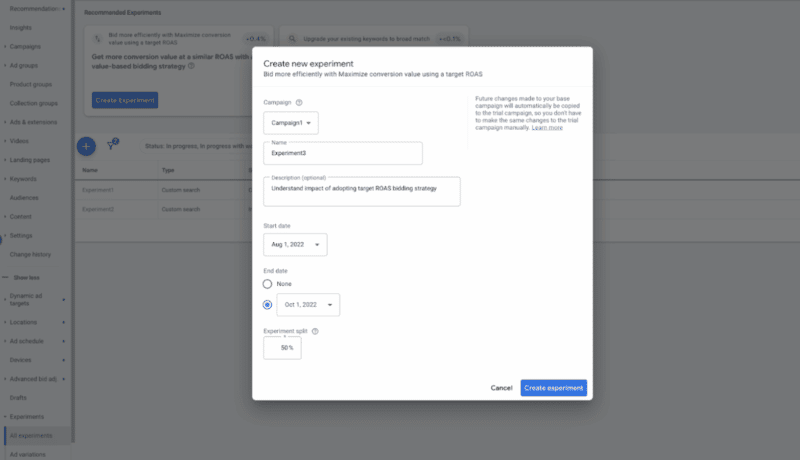The width and height of the screenshot is (800, 460).
Task: Select the None end date option
Action: pos(267,284)
